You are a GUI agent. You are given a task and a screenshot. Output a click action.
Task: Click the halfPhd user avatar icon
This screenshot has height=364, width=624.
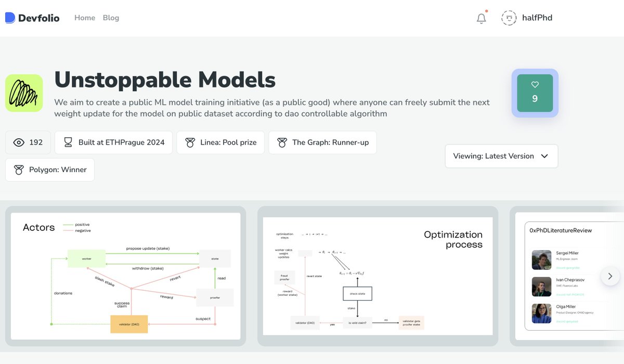[x=509, y=18]
